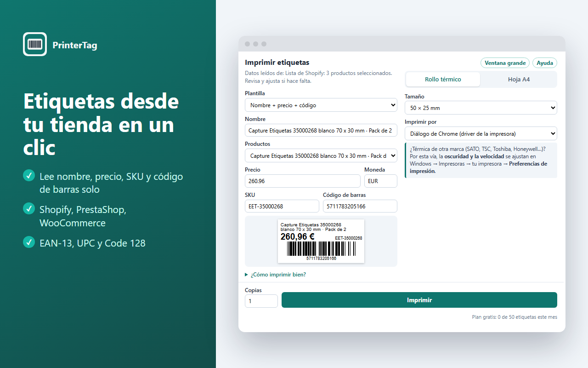
Task: Click the 'Plan gratis: 0 de 50 etiquetas' text
Action: tap(514, 317)
